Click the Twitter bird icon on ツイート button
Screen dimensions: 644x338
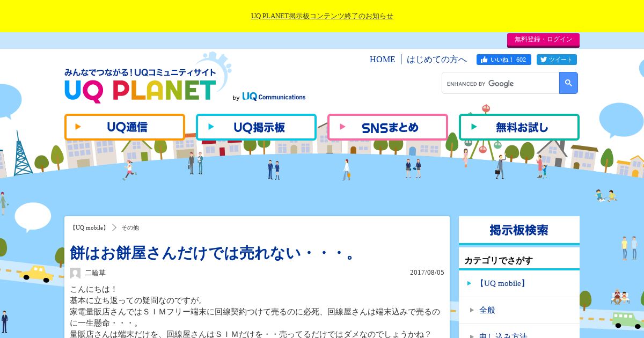pyautogui.click(x=543, y=60)
